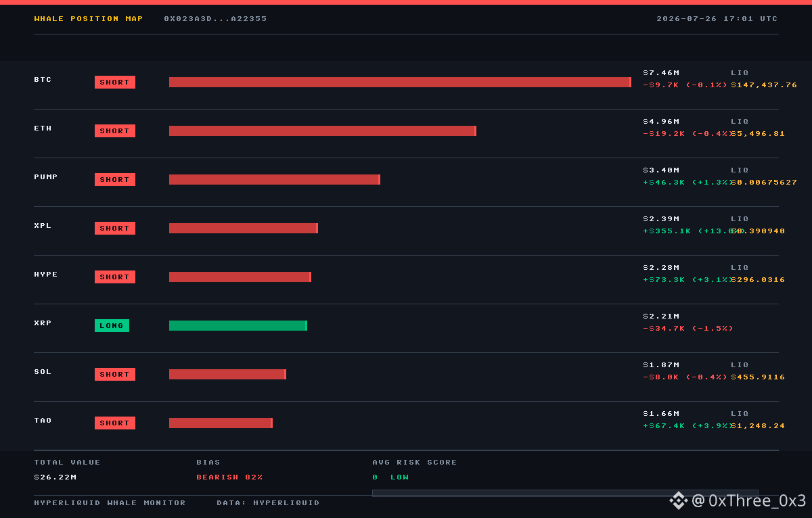This screenshot has width=812, height=518.
Task: Click the average risk score bar
Action: coord(565,493)
